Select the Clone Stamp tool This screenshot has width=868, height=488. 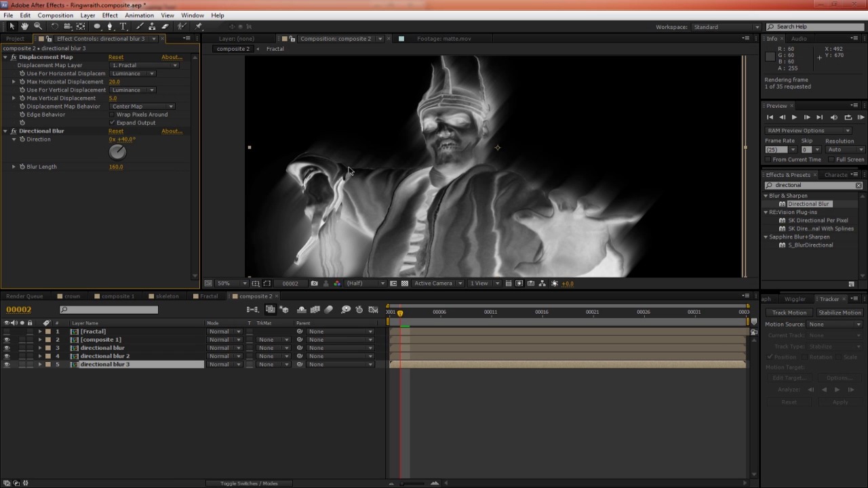[152, 26]
